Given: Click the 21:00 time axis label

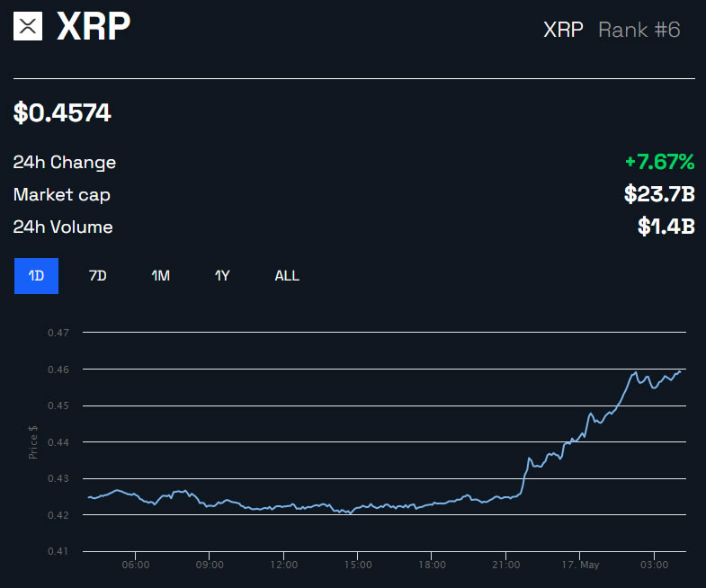Looking at the screenshot, I should click(x=505, y=565).
